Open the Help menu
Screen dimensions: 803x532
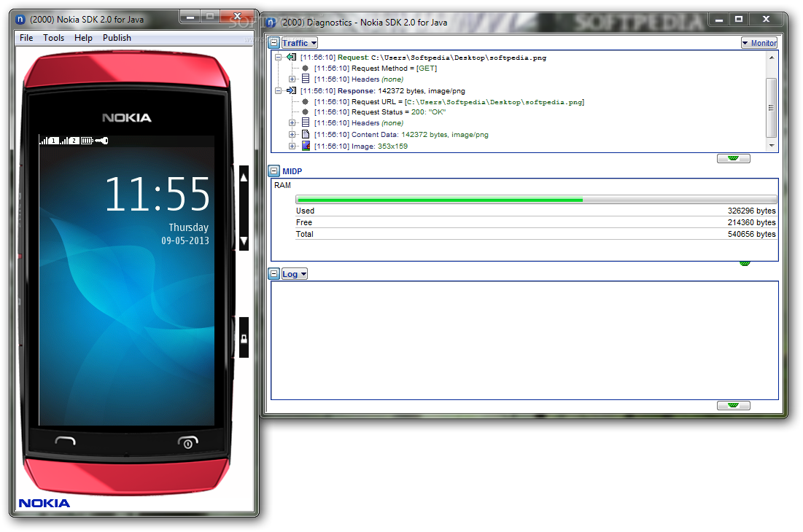tap(83, 38)
